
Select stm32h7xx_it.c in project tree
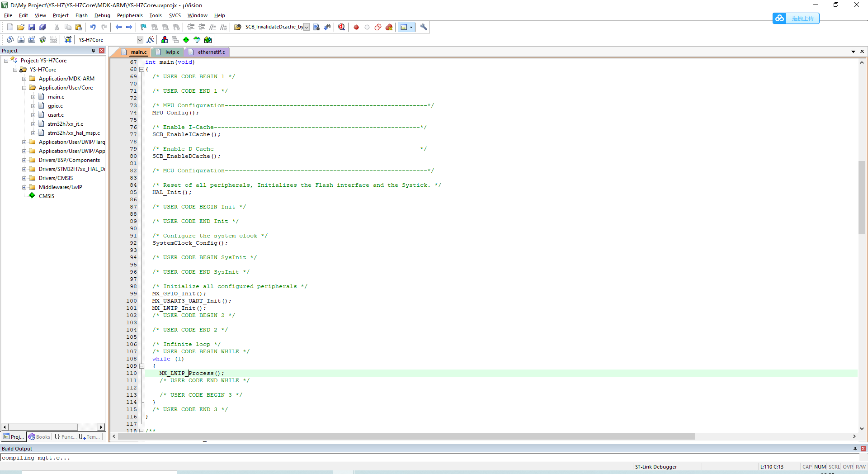pos(65,124)
